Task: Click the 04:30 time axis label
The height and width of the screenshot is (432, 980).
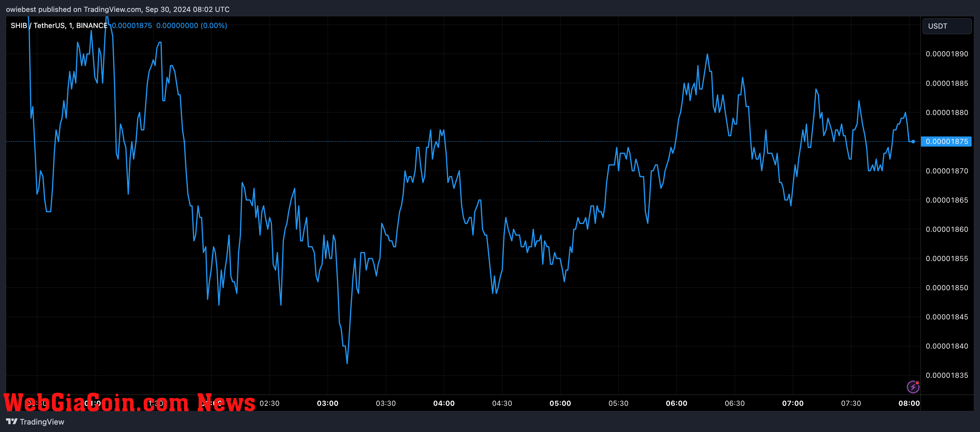Action: click(x=502, y=403)
